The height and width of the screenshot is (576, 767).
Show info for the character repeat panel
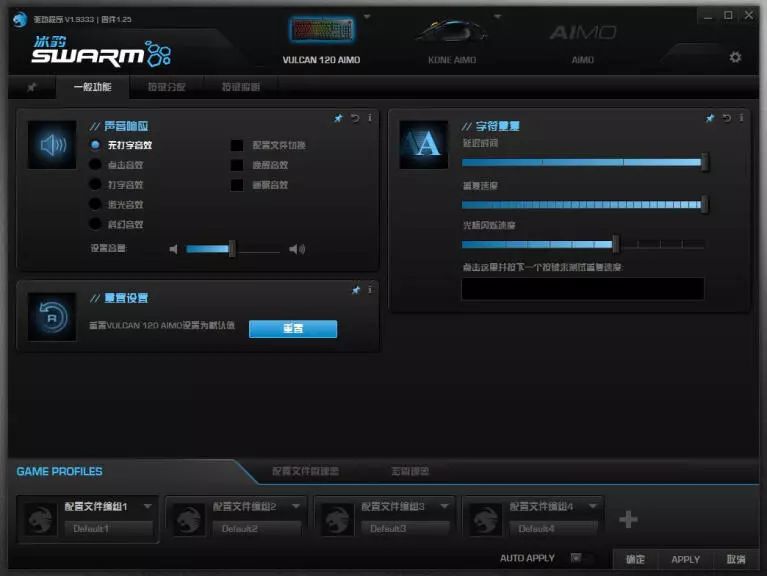[x=742, y=117]
